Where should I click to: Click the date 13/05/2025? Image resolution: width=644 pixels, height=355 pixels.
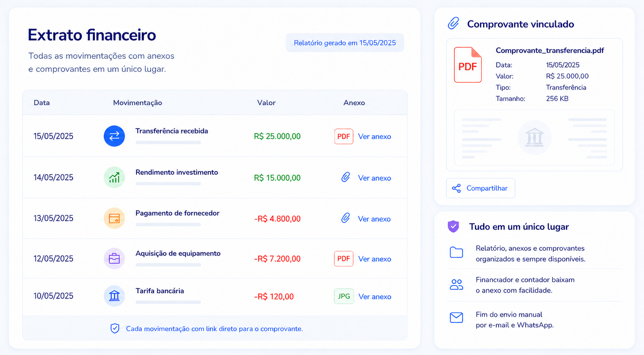53,218
